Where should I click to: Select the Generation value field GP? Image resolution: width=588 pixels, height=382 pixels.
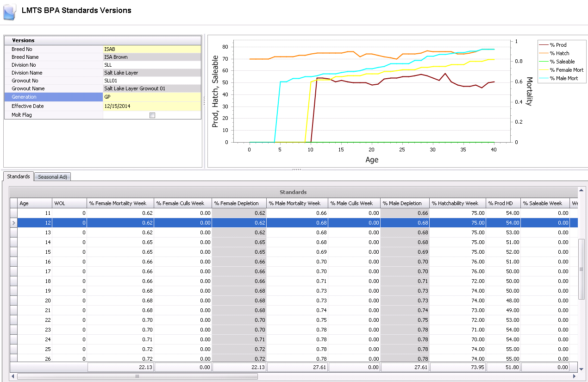(x=152, y=97)
